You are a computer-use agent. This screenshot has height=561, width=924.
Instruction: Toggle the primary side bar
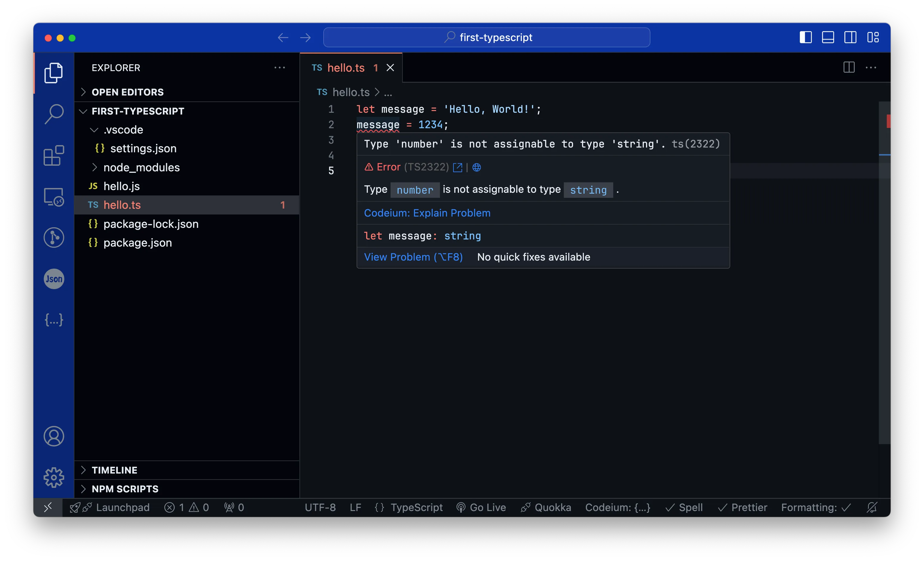(806, 37)
